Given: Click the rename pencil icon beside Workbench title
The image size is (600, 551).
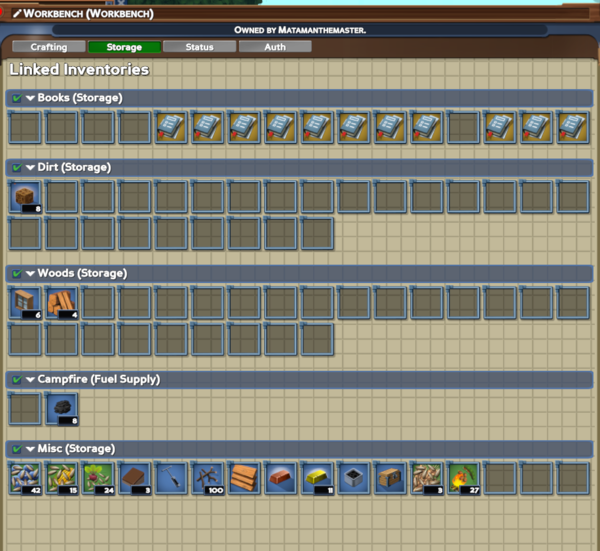Looking at the screenshot, I should 16,14.
